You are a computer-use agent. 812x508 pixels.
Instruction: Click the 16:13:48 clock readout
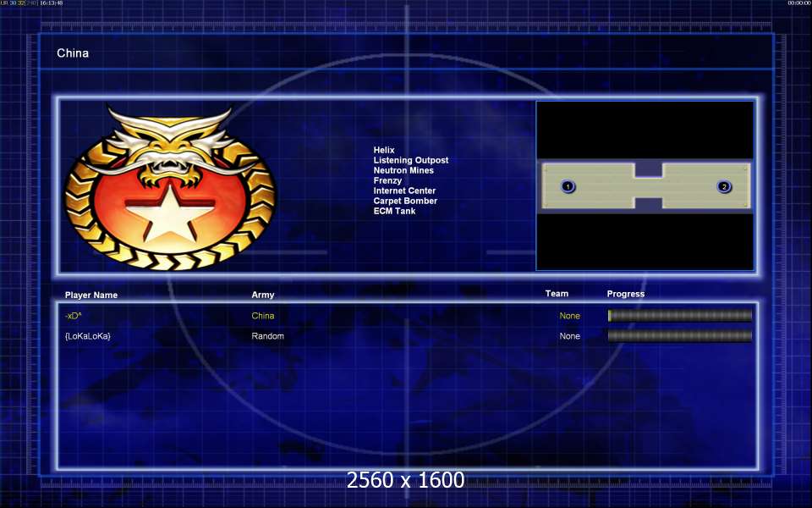click(x=52, y=3)
